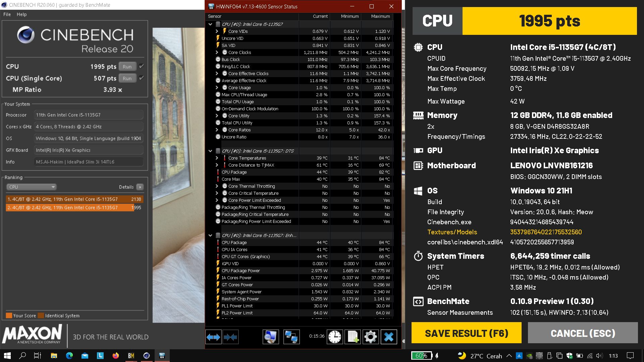This screenshot has width=644, height=362.
Task: Click the Cinebench logo sphere icon
Action: click(x=26, y=35)
